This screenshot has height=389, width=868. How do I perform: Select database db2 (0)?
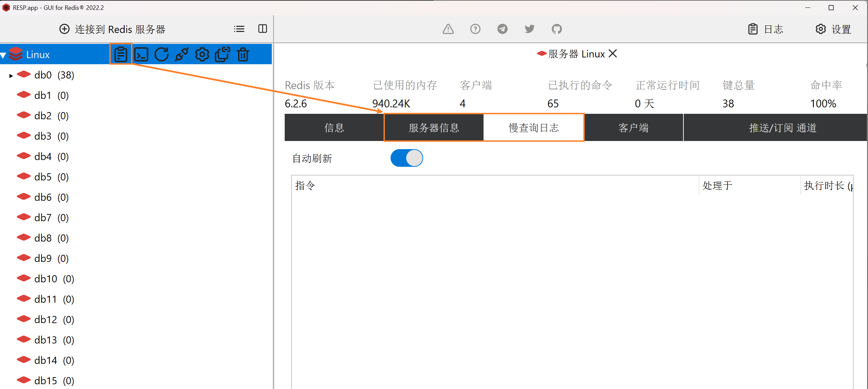click(x=52, y=116)
